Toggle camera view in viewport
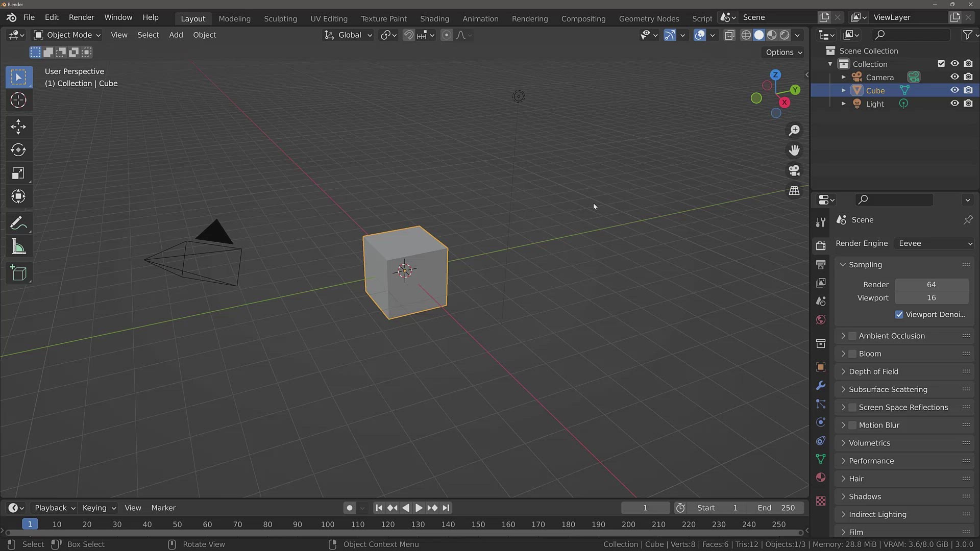The height and width of the screenshot is (551, 980). (x=794, y=170)
